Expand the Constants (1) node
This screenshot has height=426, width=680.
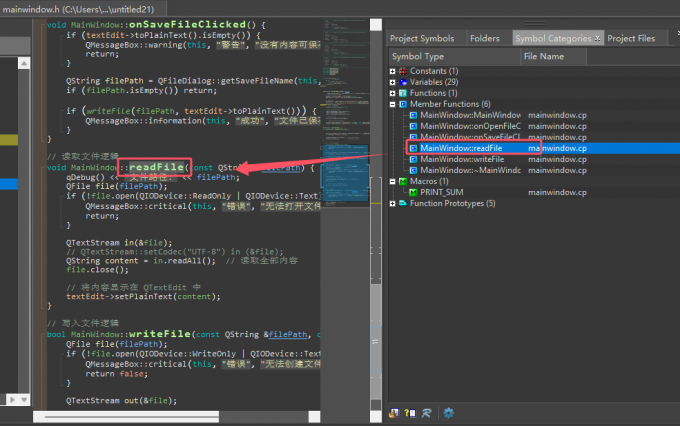(x=392, y=71)
